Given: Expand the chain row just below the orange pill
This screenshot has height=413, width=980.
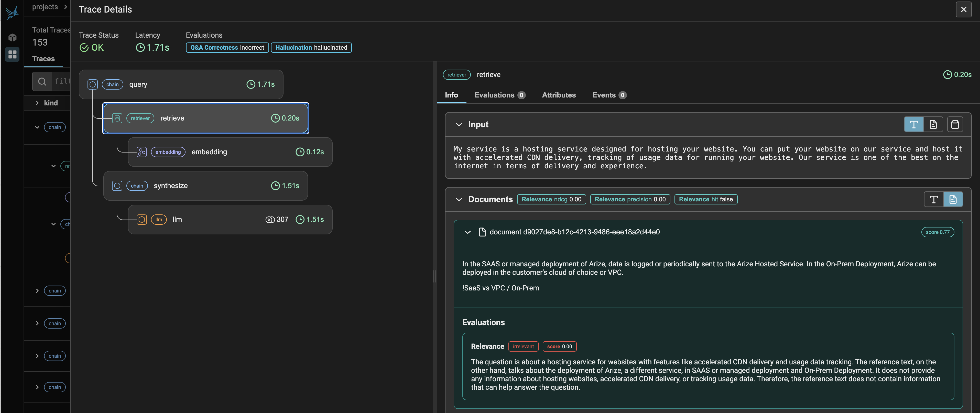Looking at the screenshot, I should tap(37, 291).
